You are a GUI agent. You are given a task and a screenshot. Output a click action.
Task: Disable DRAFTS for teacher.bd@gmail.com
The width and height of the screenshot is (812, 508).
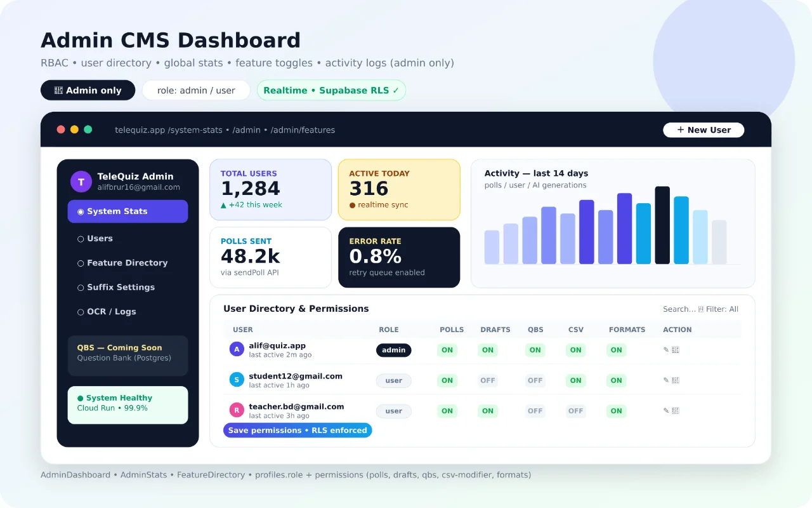[x=488, y=411]
